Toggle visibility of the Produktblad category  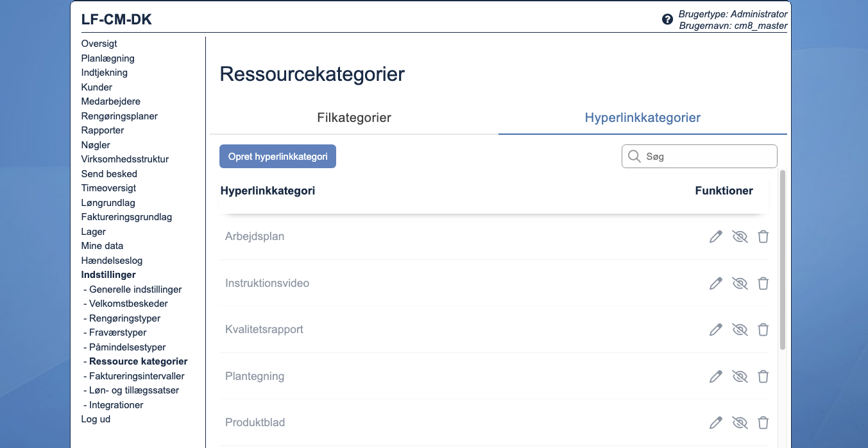pyautogui.click(x=740, y=422)
